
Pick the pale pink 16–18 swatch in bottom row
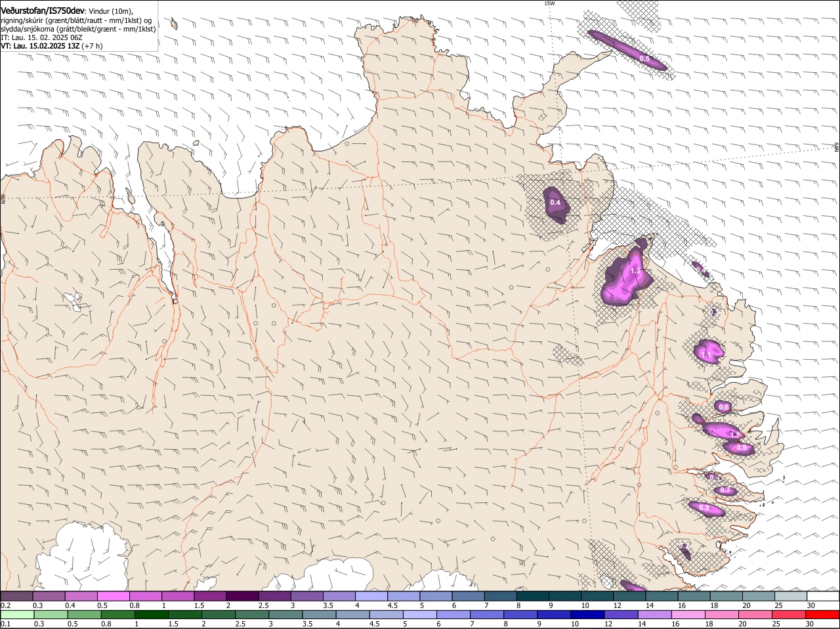[688, 615]
